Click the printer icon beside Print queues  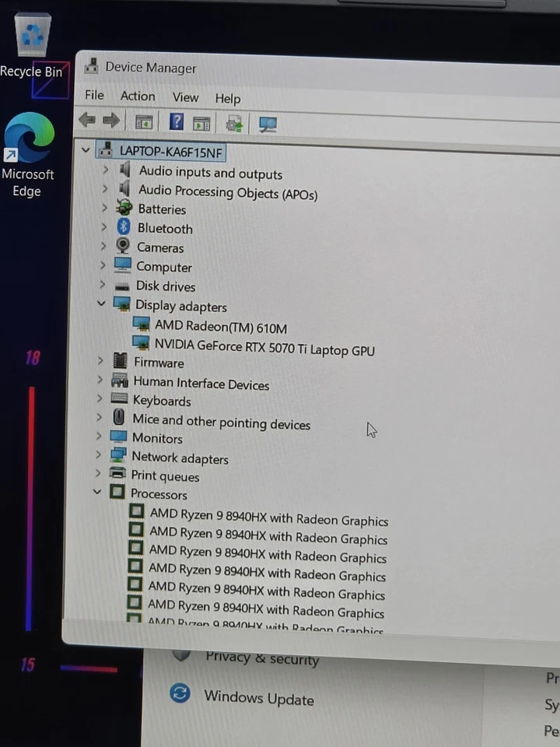[x=117, y=473]
